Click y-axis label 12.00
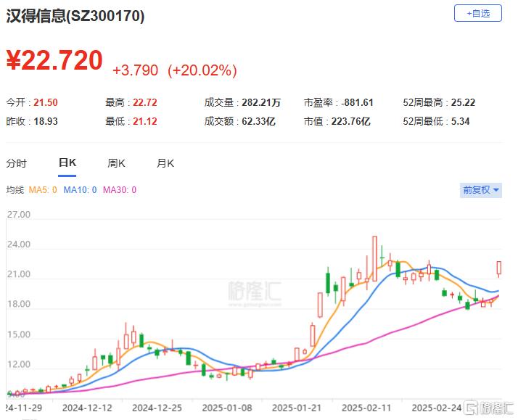 coord(19,365)
